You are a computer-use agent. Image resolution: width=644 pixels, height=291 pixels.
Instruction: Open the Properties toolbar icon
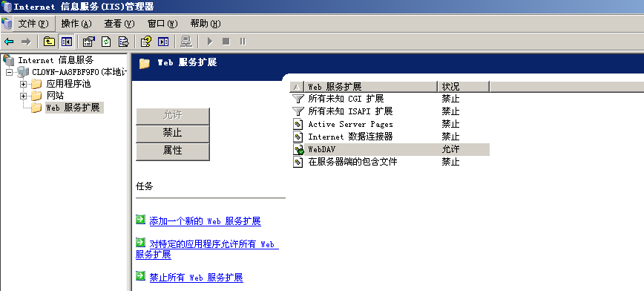coord(89,42)
